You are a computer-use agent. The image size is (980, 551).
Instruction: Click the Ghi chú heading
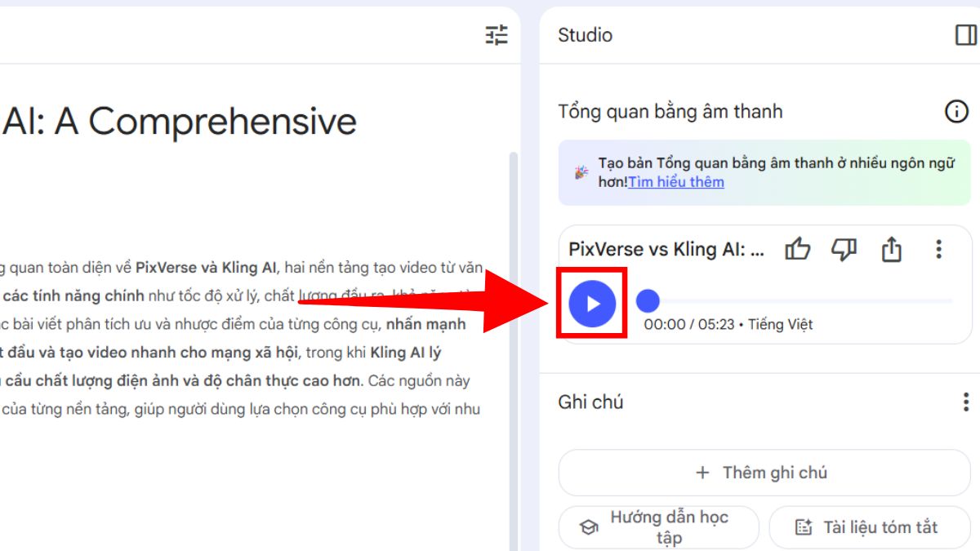(x=590, y=402)
